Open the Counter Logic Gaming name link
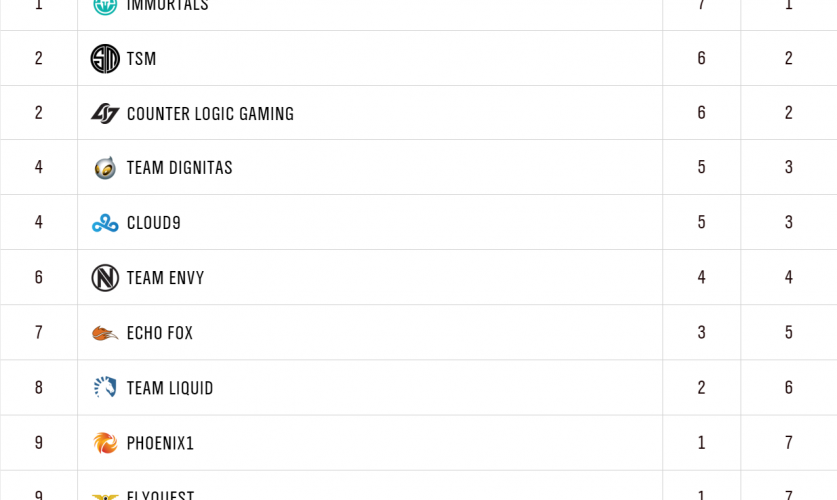 click(x=210, y=114)
